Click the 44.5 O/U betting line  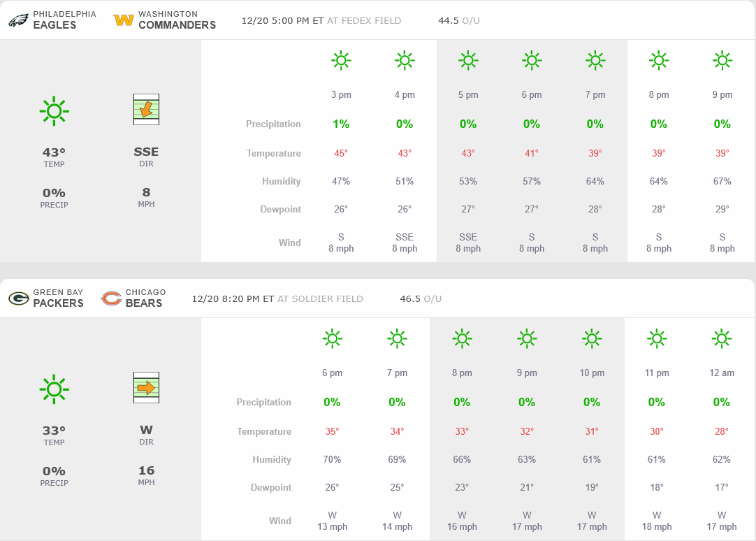459,20
